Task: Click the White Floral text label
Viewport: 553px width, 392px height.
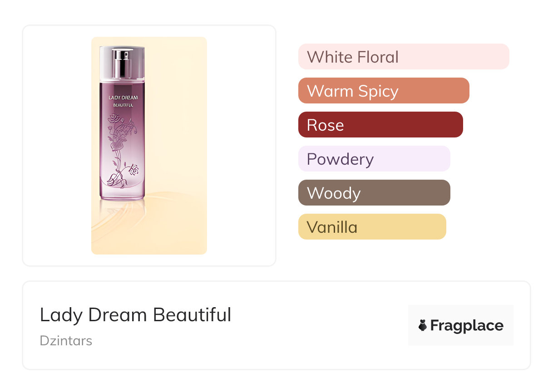Action: coord(353,57)
